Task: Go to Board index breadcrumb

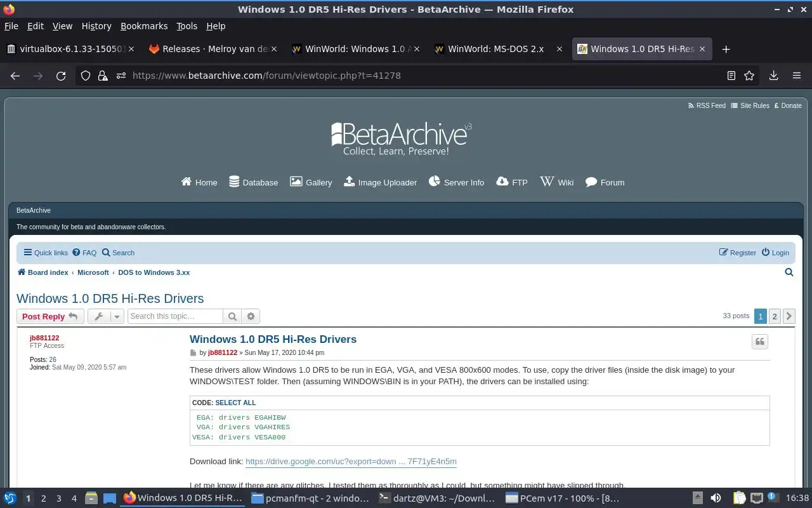Action: 43,272
